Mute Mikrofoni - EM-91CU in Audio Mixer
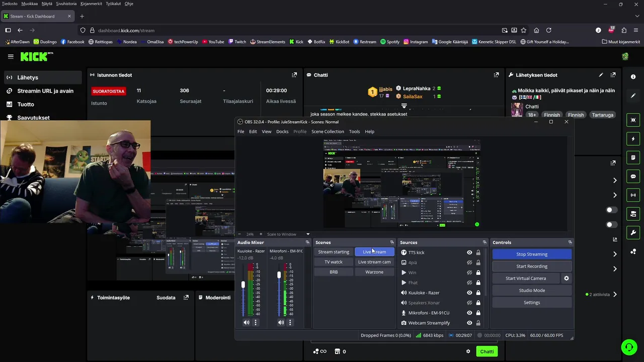Image resolution: width=644 pixels, height=362 pixels. (281, 322)
